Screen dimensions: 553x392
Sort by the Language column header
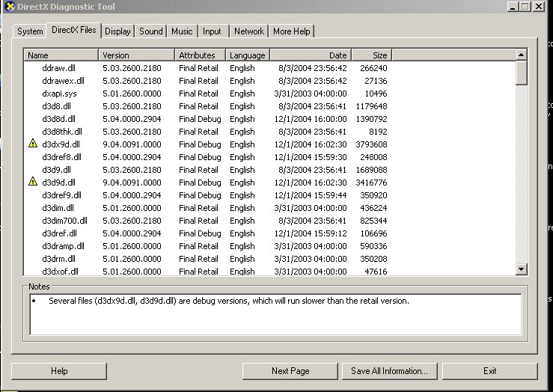coord(248,55)
